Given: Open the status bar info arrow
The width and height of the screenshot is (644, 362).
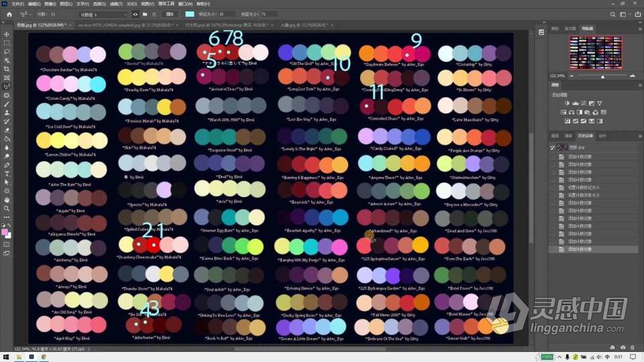Looking at the screenshot, I should (x=89, y=349).
